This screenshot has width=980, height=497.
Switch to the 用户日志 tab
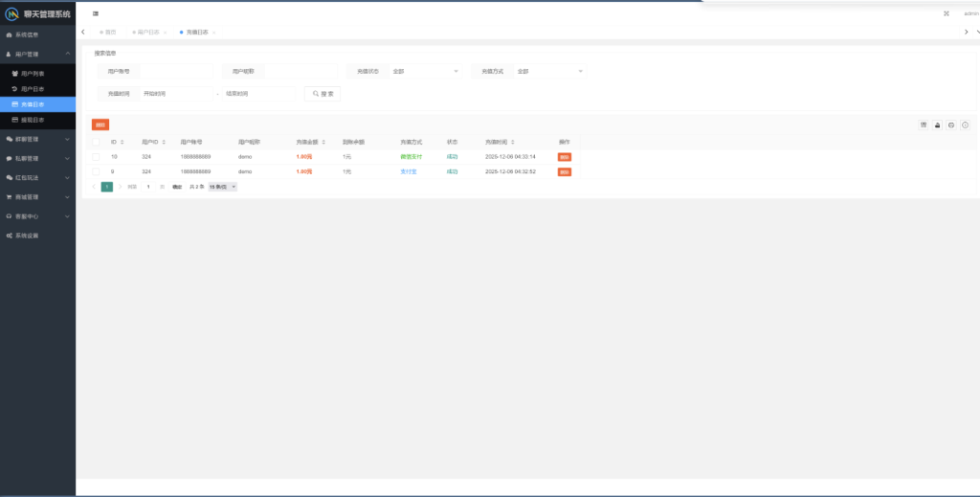(x=150, y=33)
